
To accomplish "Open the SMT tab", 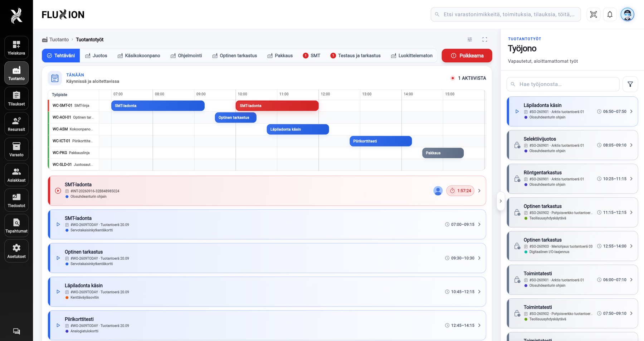I will (x=312, y=56).
